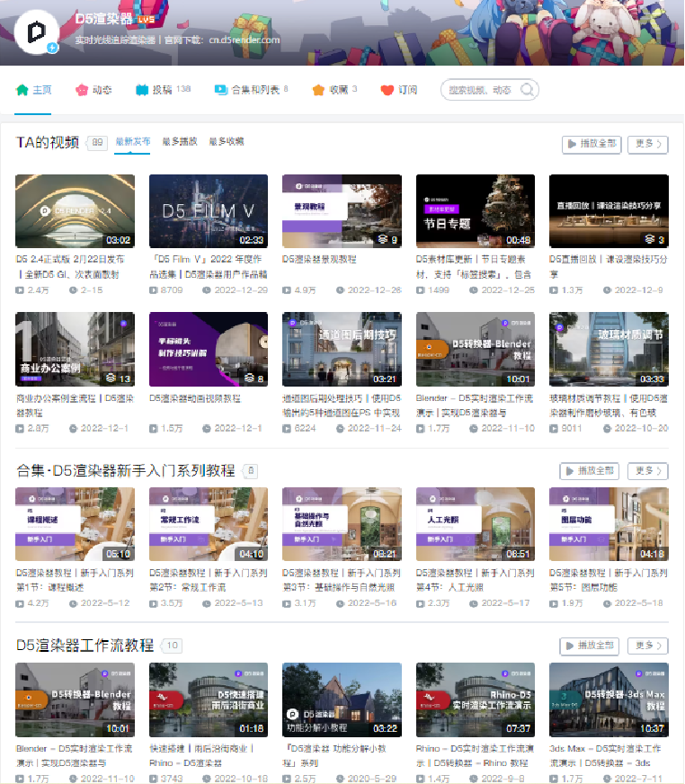The image size is (685, 784).
Task: Click the LV5 level badge
Action: (146, 20)
